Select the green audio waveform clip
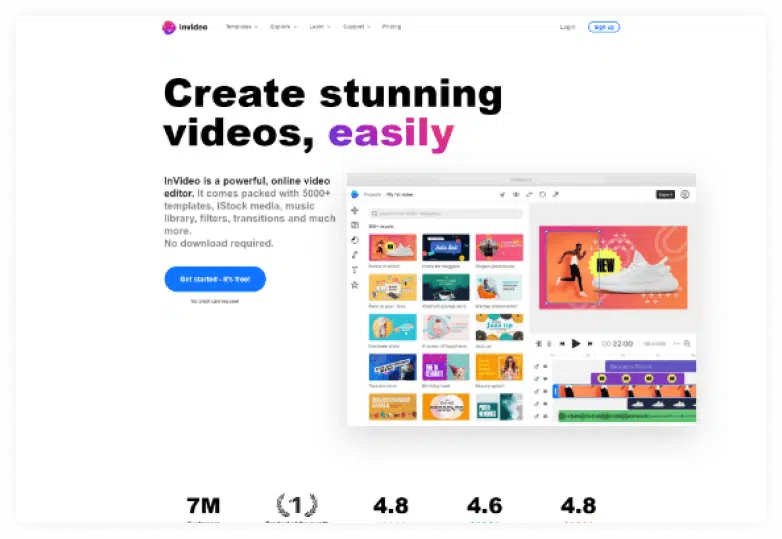 coord(626,416)
